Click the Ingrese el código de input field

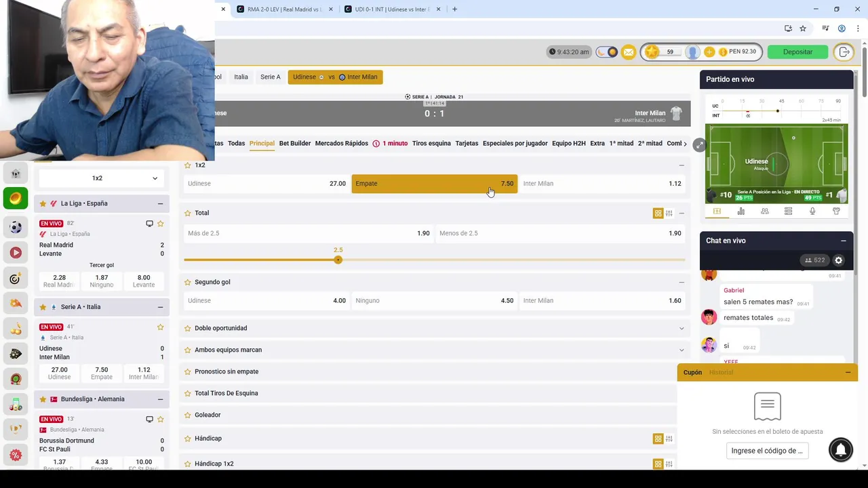pyautogui.click(x=767, y=451)
